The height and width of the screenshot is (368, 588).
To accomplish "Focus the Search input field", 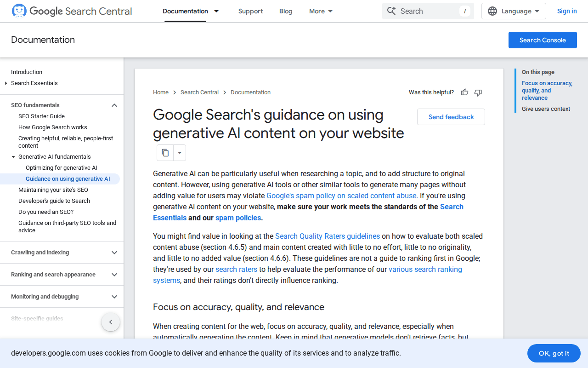I will click(428, 11).
